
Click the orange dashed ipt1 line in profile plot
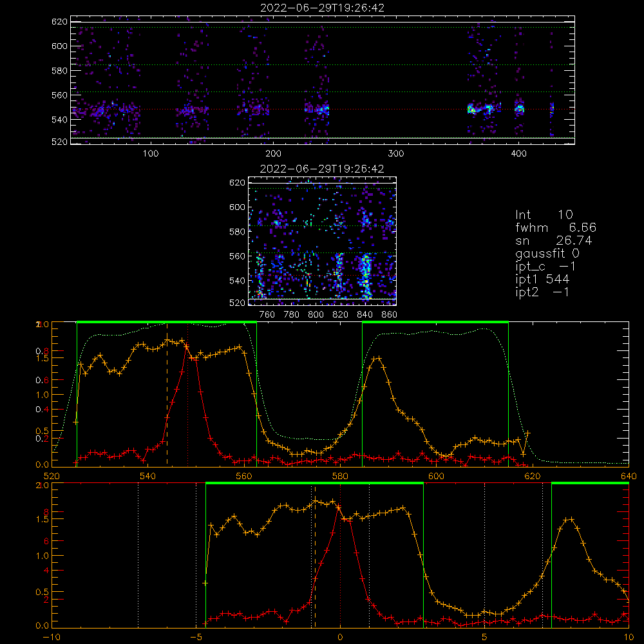[x=167, y=394]
